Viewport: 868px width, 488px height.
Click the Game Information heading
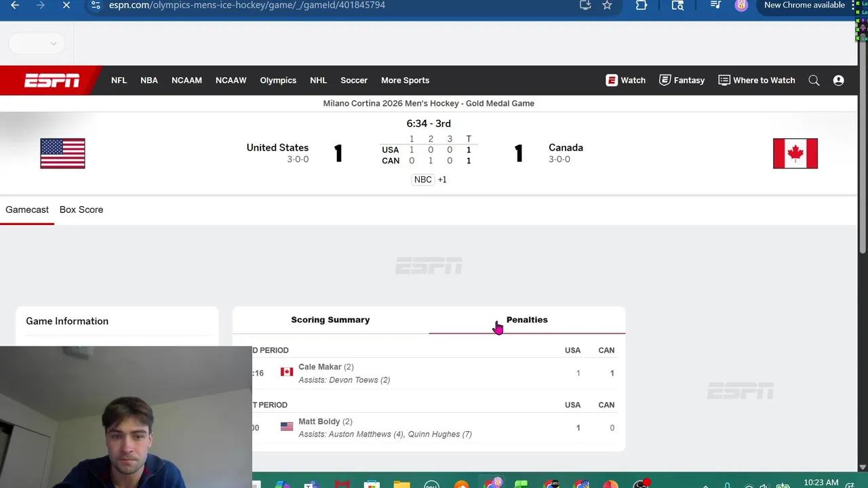(x=67, y=321)
